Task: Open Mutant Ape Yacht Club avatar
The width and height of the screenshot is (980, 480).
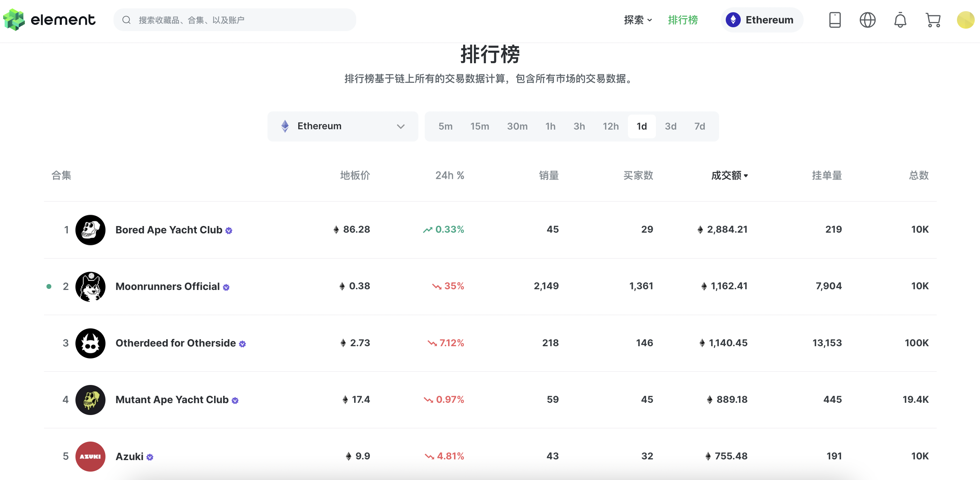Action: (x=90, y=400)
